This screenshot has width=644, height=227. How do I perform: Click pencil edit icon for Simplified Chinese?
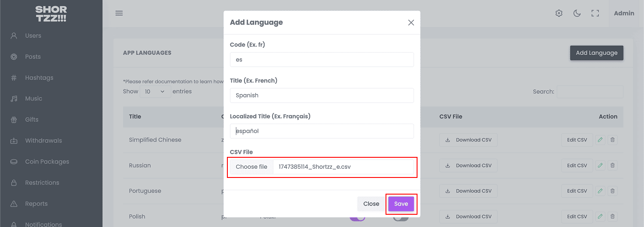pyautogui.click(x=600, y=140)
